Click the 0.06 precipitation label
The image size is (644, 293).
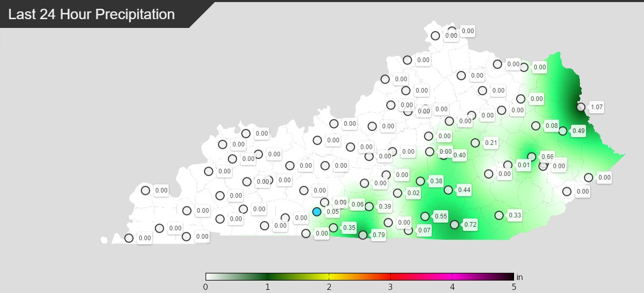tap(357, 204)
